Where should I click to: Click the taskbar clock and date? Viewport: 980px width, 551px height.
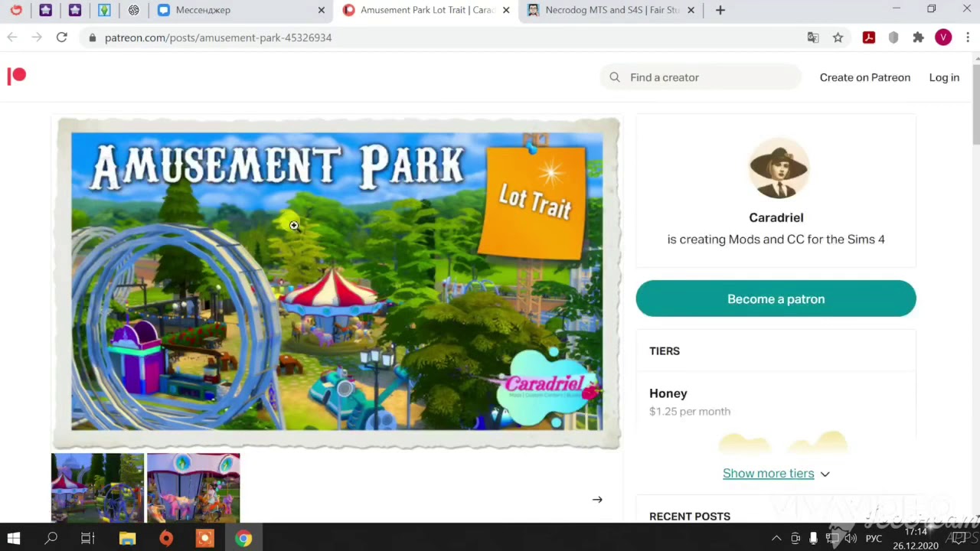[916, 539]
